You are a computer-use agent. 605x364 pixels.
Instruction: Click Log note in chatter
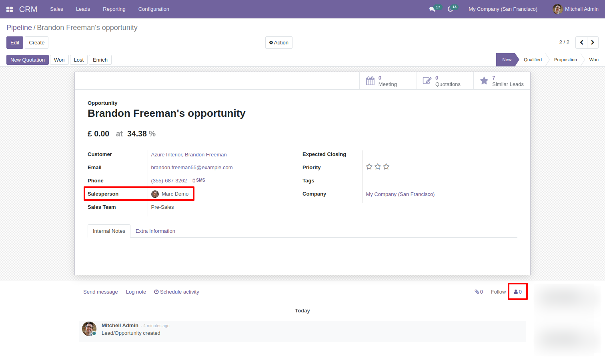pos(136,292)
